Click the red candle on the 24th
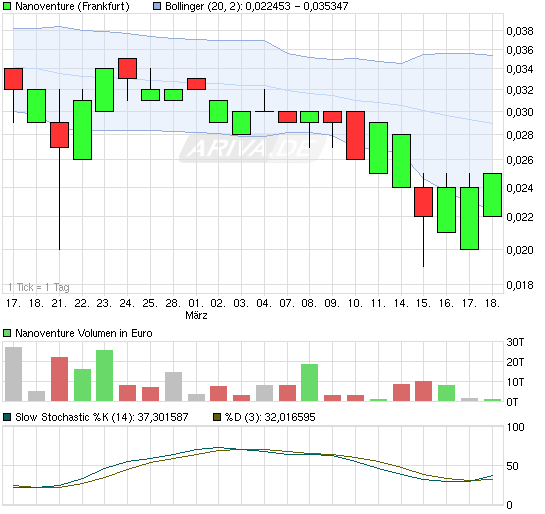 128,68
